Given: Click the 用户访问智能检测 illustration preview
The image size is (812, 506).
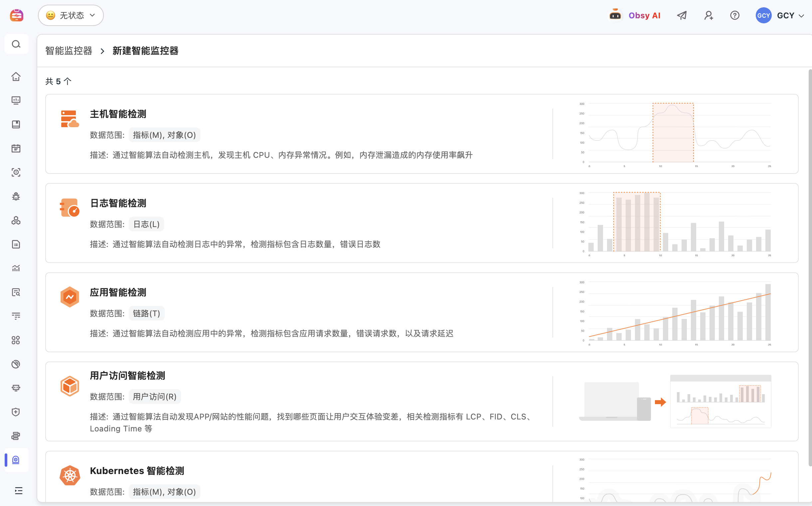Looking at the screenshot, I should tap(675, 401).
